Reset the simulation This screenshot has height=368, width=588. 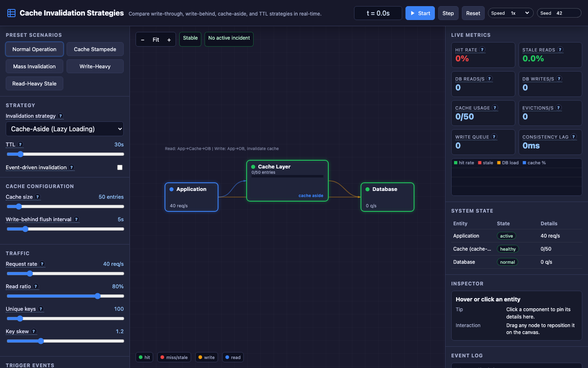coord(473,13)
